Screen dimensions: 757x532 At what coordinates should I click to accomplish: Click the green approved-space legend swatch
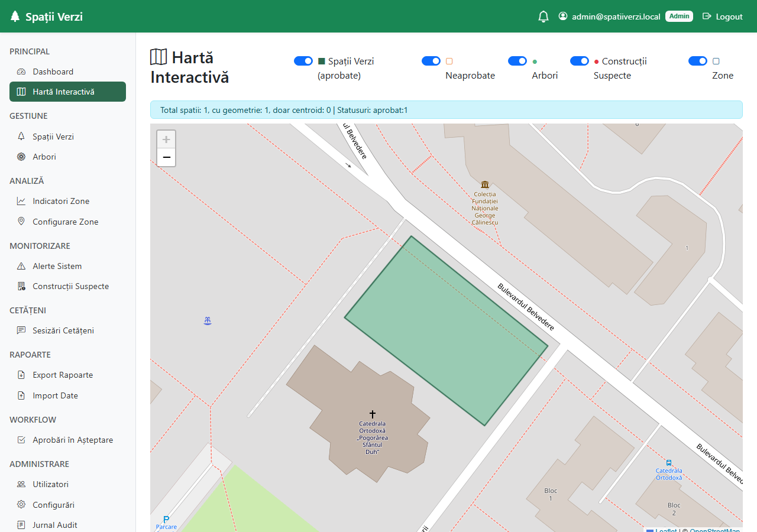[x=322, y=61]
